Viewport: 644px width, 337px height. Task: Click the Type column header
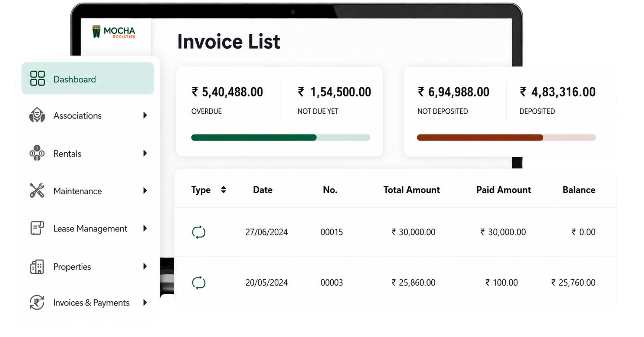tap(201, 190)
